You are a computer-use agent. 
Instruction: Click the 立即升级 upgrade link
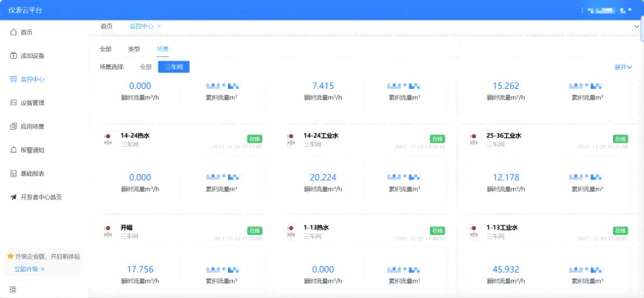point(29,269)
